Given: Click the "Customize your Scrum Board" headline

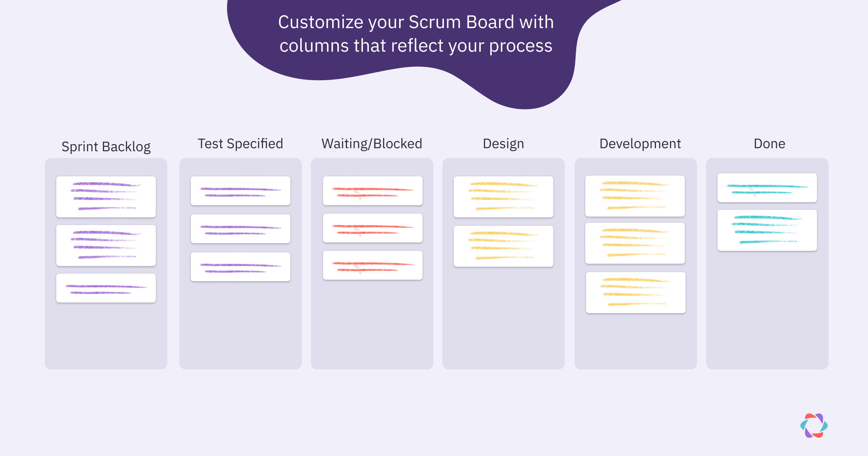Looking at the screenshot, I should (x=416, y=33).
